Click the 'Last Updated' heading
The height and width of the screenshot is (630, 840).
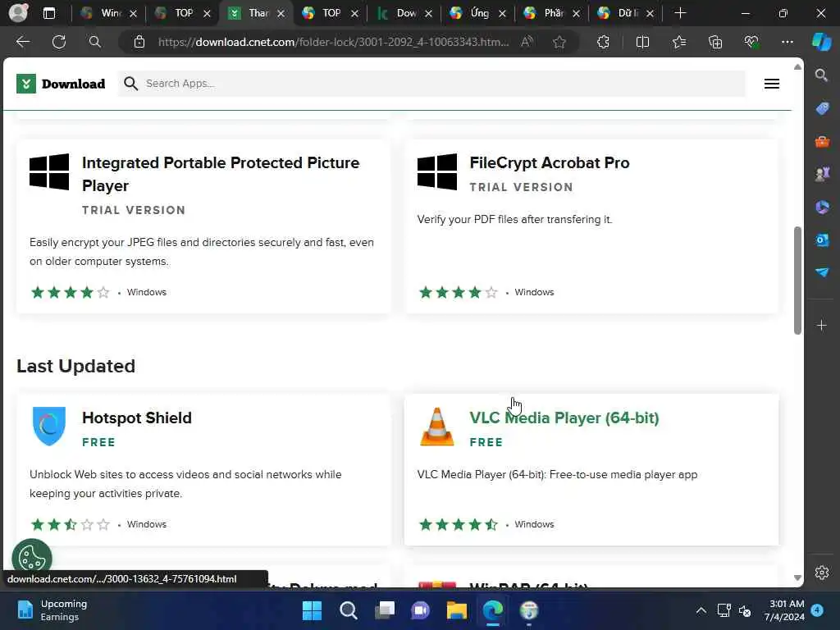(x=75, y=366)
